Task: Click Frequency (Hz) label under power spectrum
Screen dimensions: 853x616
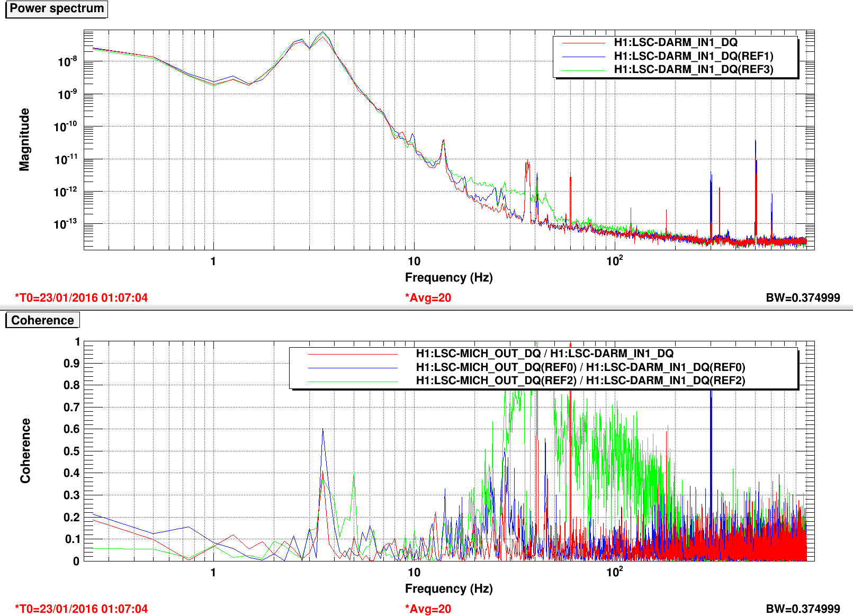Action: click(448, 277)
